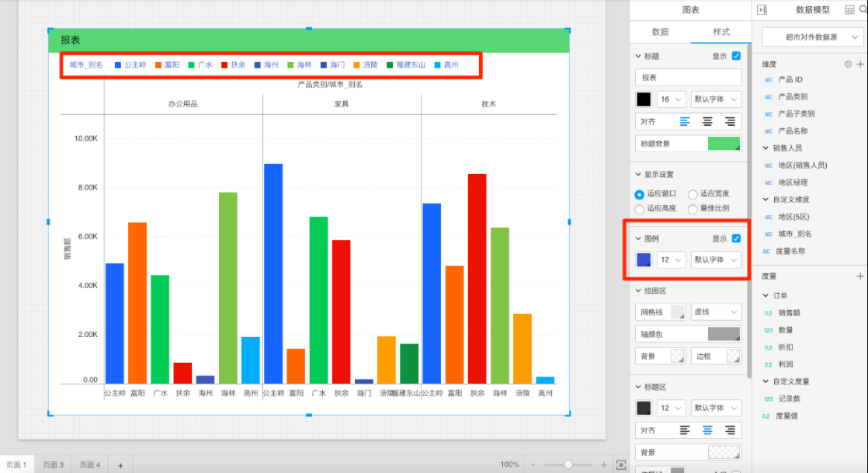Open the table view icon beside 数据模型

pos(849,10)
